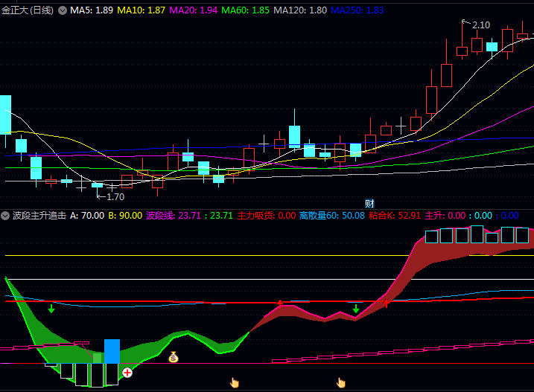Click the 金正大(日线) chart title
This screenshot has height=392, width=534.
point(28,11)
